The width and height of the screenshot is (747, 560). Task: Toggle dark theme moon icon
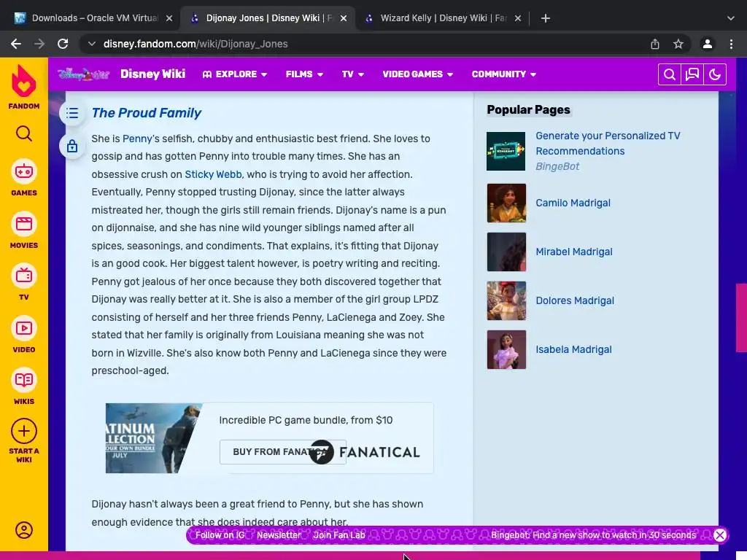click(715, 74)
